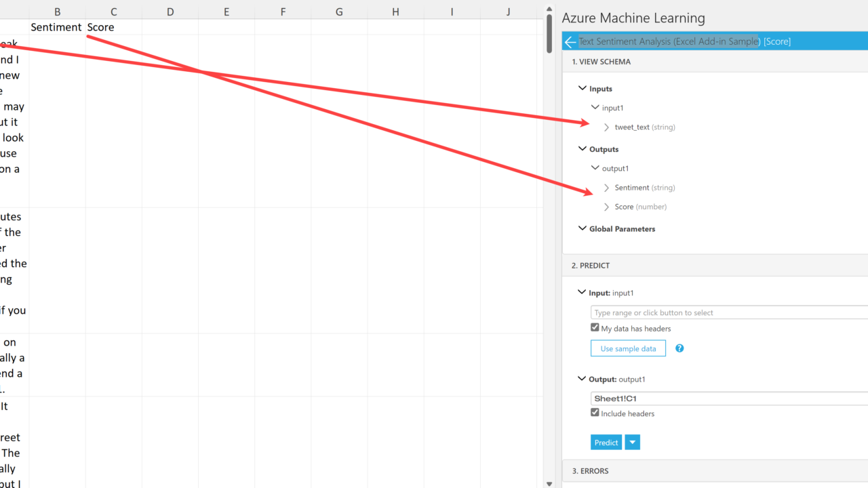Collapse the output1 node
Image resolution: width=868 pixels, height=488 pixels.
595,167
